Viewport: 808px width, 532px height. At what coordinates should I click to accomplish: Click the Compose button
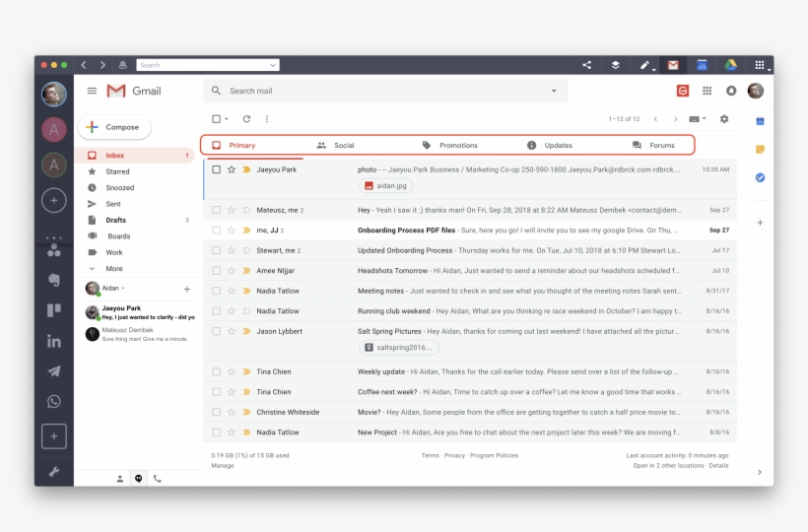pyautogui.click(x=114, y=127)
